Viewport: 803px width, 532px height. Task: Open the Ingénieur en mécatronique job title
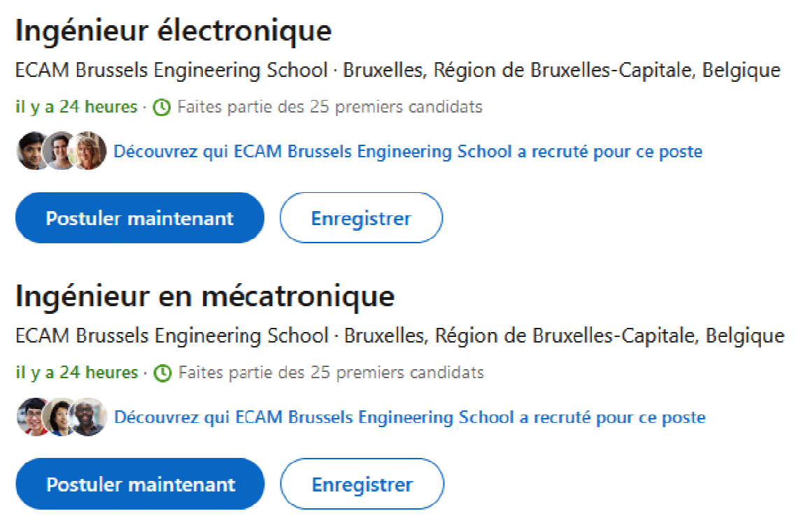[205, 296]
